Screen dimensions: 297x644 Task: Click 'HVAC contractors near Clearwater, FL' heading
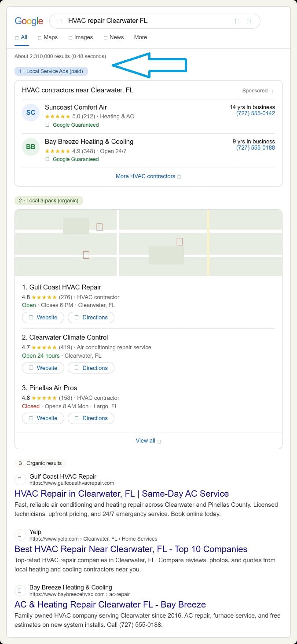point(77,90)
